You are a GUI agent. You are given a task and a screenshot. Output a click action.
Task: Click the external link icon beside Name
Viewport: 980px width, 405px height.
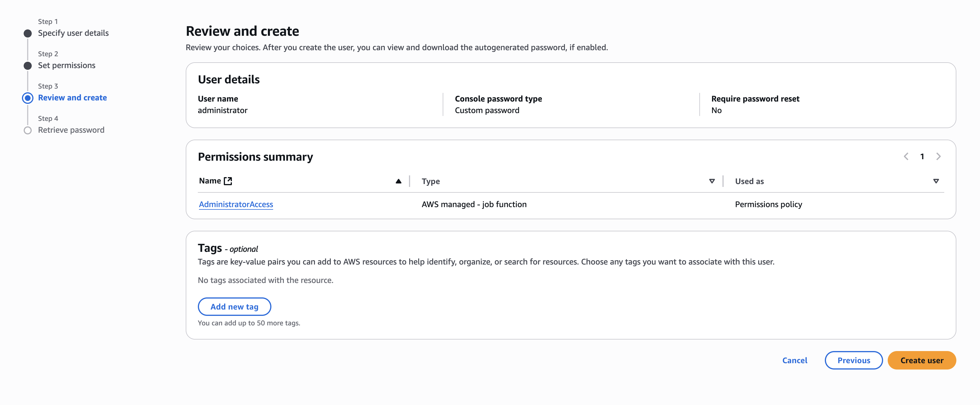click(x=228, y=181)
